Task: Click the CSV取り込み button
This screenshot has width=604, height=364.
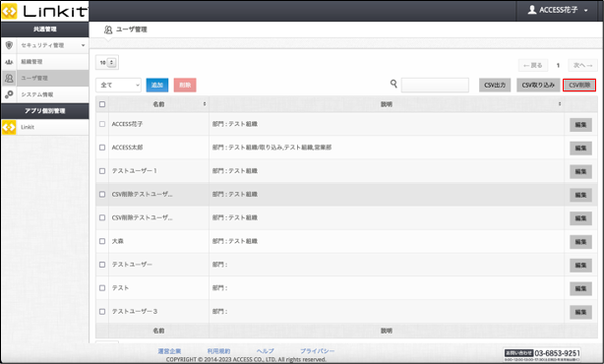Action: coord(538,86)
